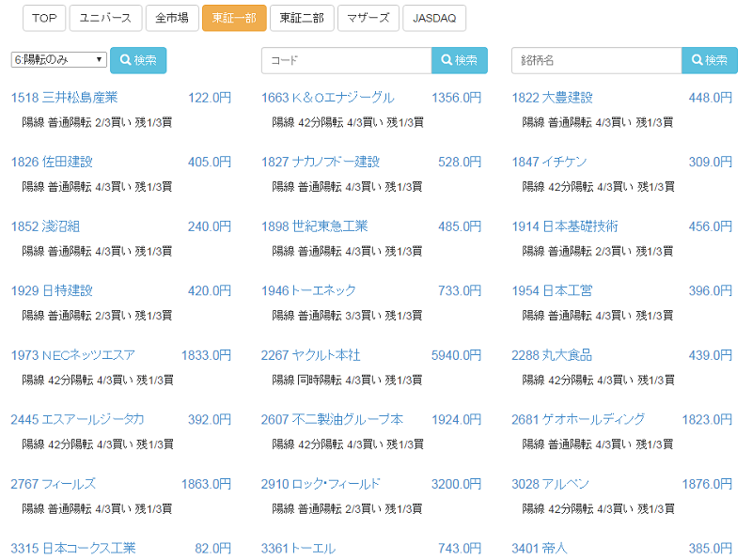
Task: Go to 1973 NECネッツエスアイ stock page
Action: (72, 355)
